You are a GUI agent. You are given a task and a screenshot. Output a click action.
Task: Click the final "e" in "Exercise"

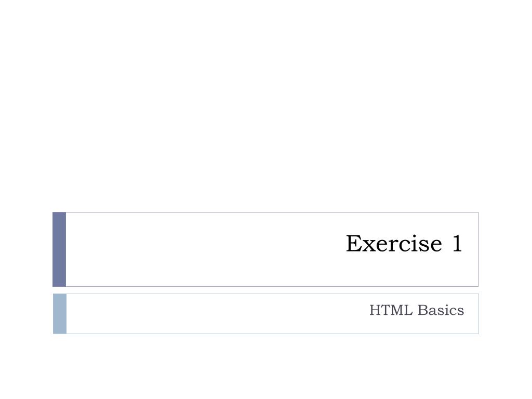click(436, 246)
